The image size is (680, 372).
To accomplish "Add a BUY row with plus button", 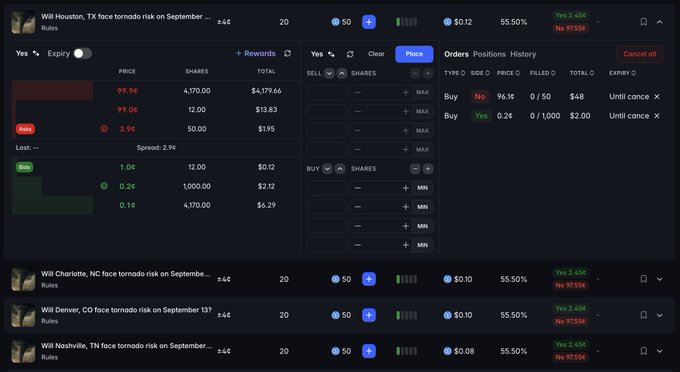I will click(x=428, y=169).
